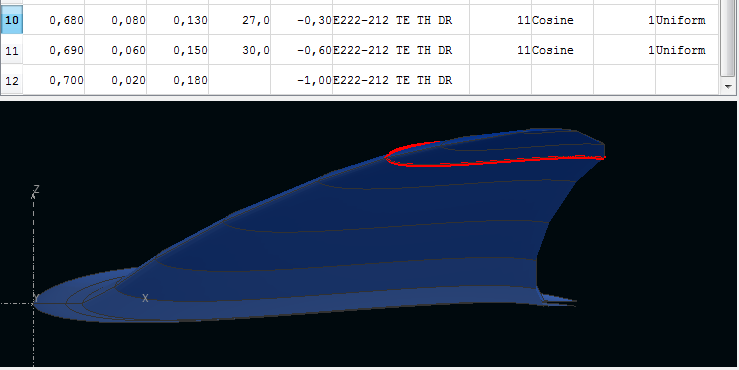Edit the E222-212 TE TH DR foil in row 12
739x370 pixels.
[401, 80]
